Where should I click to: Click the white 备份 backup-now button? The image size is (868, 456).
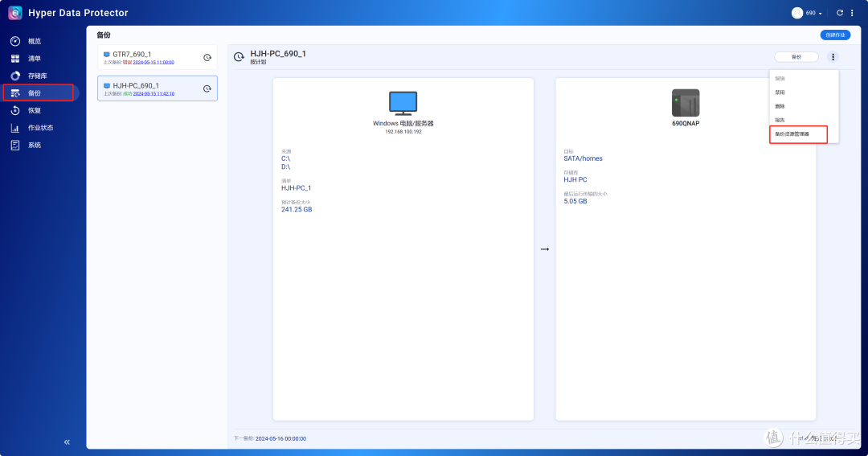pos(796,57)
